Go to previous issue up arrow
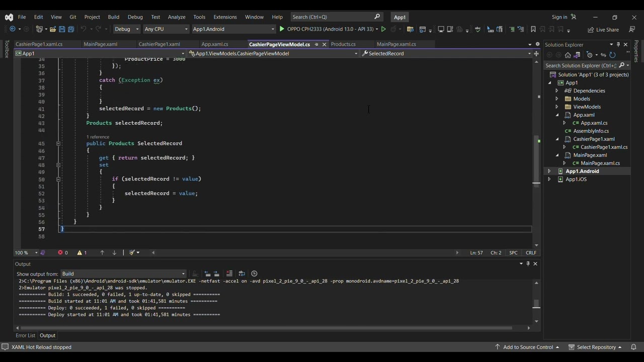 102,253
